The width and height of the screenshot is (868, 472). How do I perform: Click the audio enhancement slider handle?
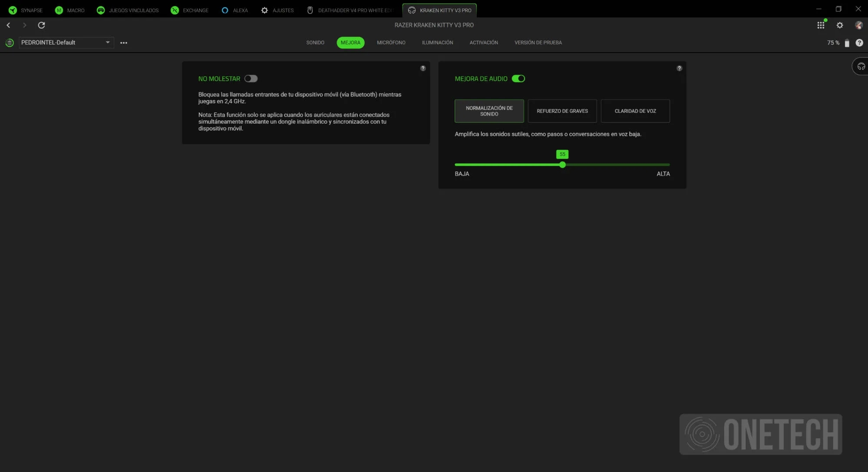[x=562, y=165]
